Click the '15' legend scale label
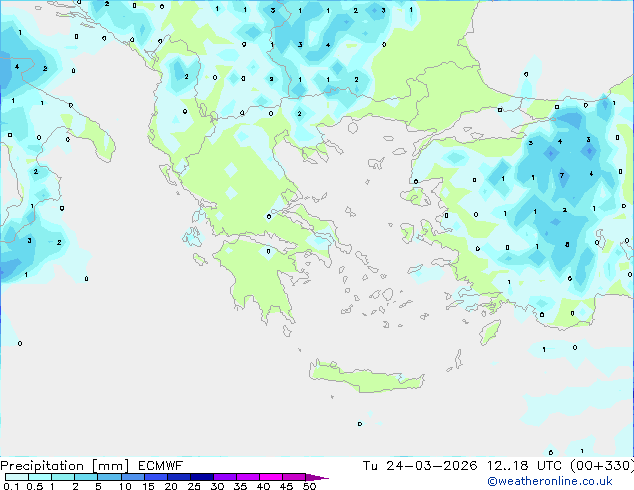 tap(148, 486)
